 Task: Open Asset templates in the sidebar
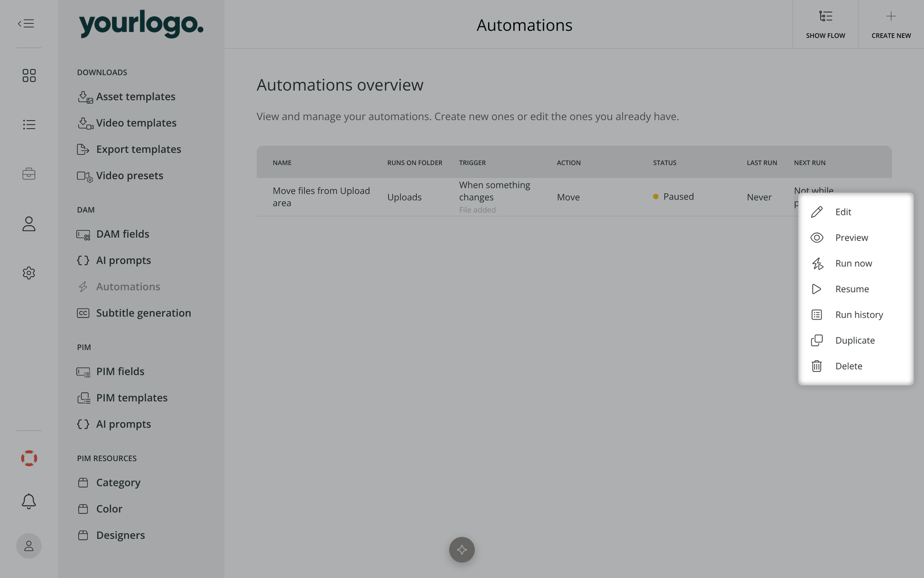[x=126, y=97]
